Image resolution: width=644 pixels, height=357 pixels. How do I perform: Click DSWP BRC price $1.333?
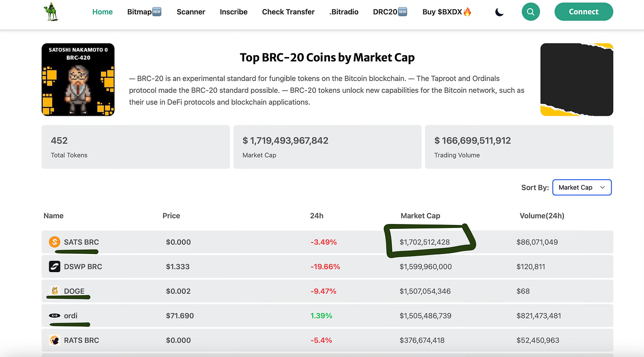[x=178, y=266]
